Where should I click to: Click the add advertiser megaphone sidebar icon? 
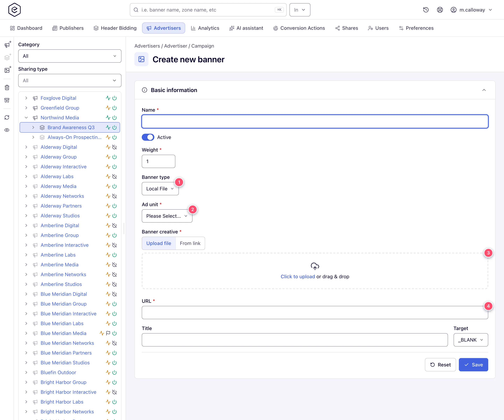click(x=8, y=45)
